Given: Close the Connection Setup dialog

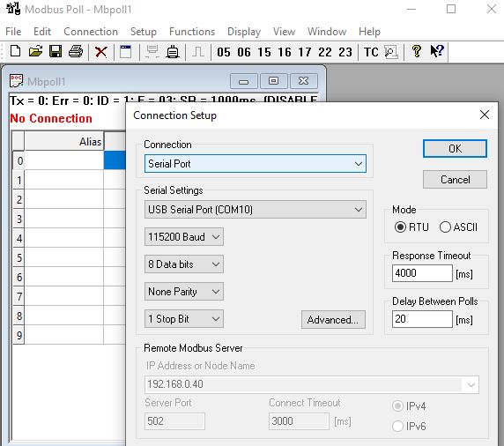Looking at the screenshot, I should (x=485, y=115).
